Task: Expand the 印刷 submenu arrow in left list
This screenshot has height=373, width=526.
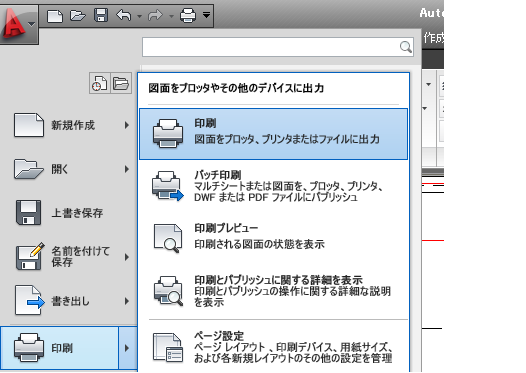Action: [x=127, y=348]
